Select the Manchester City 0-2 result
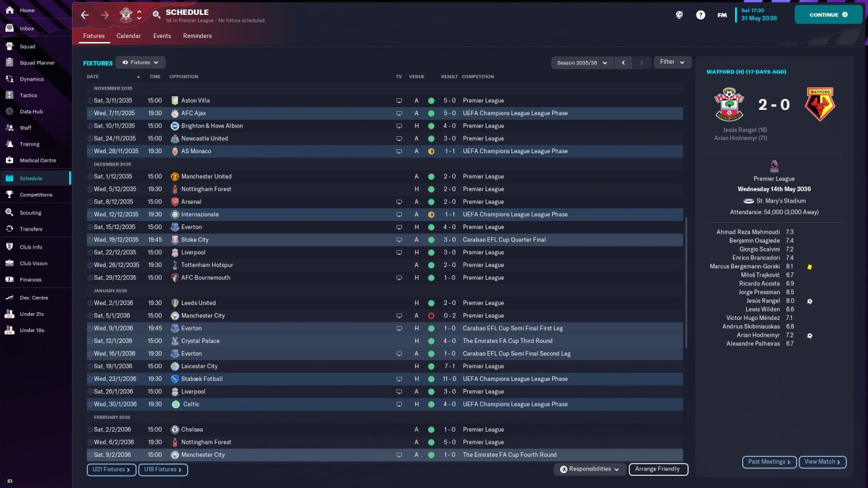 pos(448,316)
